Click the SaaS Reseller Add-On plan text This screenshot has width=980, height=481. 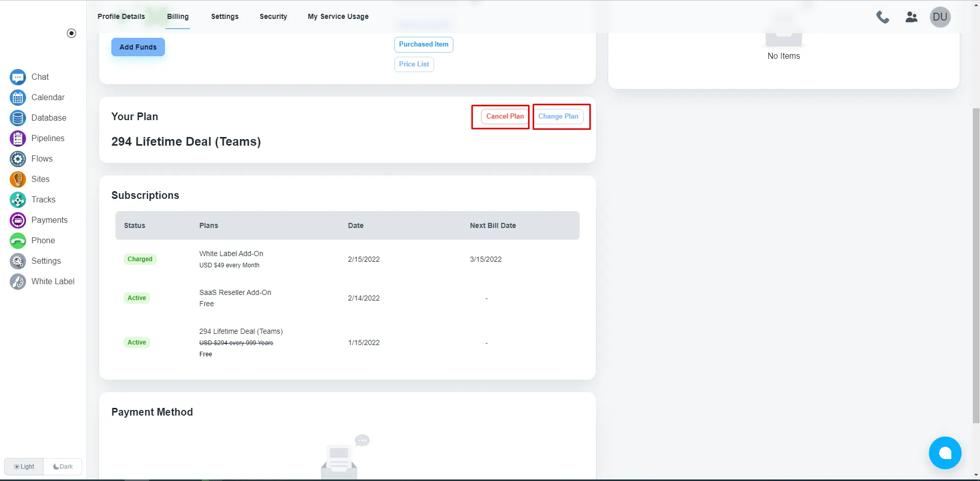pyautogui.click(x=235, y=292)
